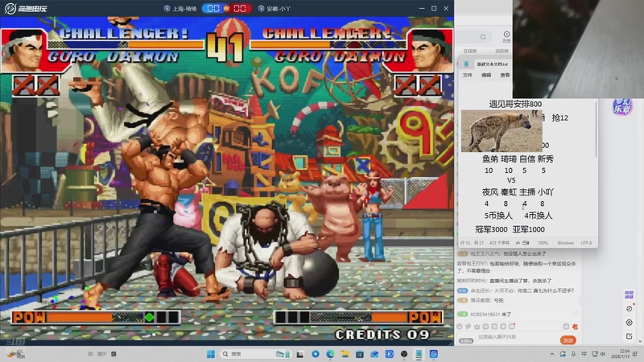Click the Task View icon on taskbar
The image size is (644, 362).
(x=300, y=354)
